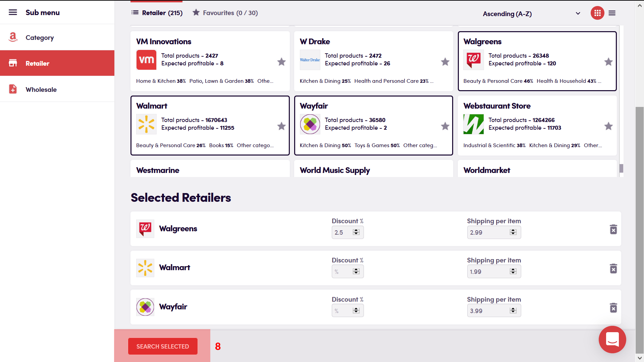Click Wayfair logo in Selected Retailers
Screen dimensions: 644x362
pos(145,307)
